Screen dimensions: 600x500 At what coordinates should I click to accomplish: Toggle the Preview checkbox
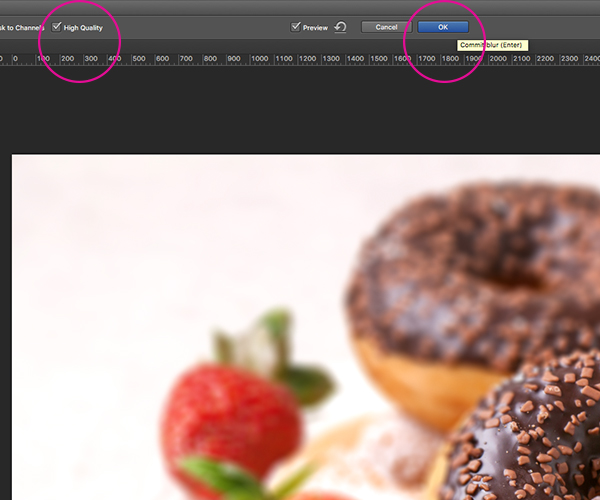(x=295, y=27)
